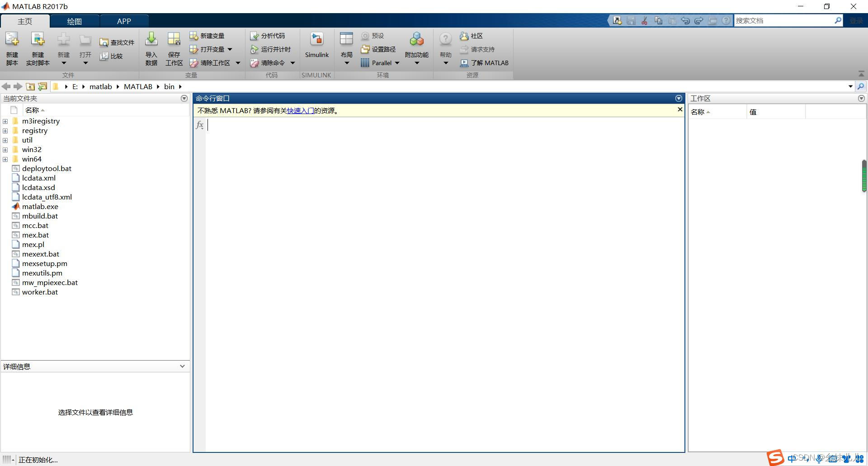The height and width of the screenshot is (466, 868).
Task: Click the fx function browser icon
Action: click(x=200, y=125)
